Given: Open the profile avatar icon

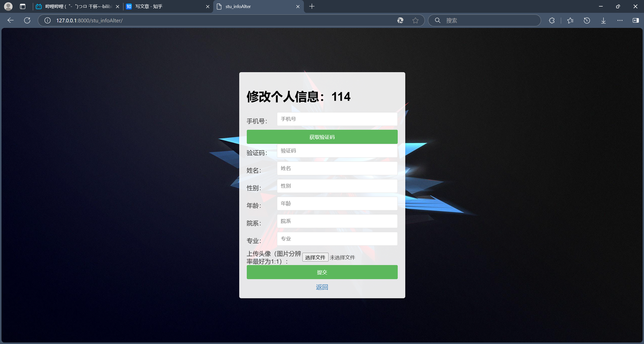Looking at the screenshot, I should 8,6.
